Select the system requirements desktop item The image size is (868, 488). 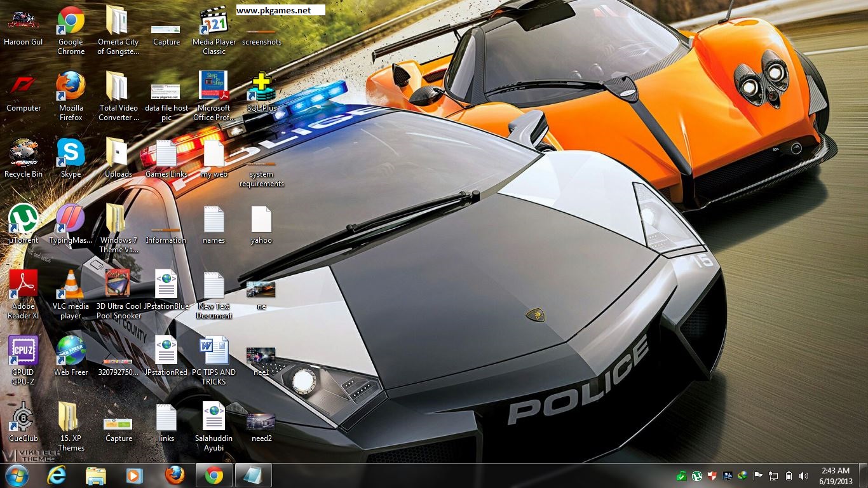pyautogui.click(x=262, y=174)
